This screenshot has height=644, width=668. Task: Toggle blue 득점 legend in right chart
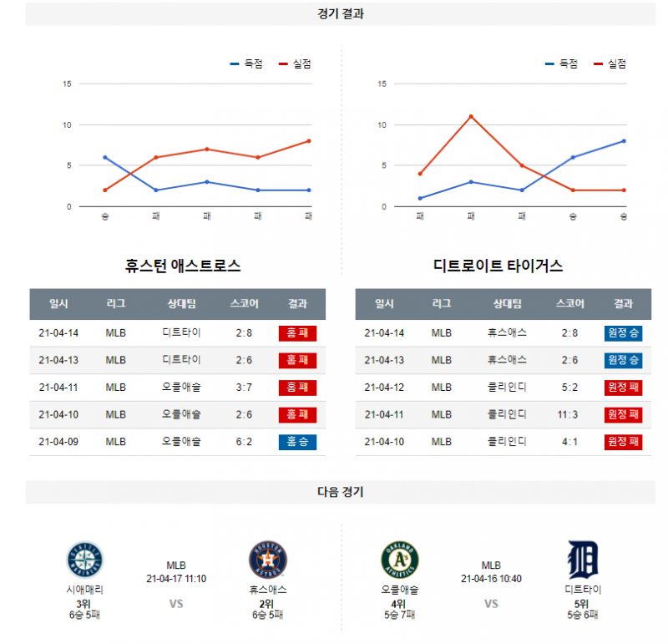pyautogui.click(x=562, y=64)
